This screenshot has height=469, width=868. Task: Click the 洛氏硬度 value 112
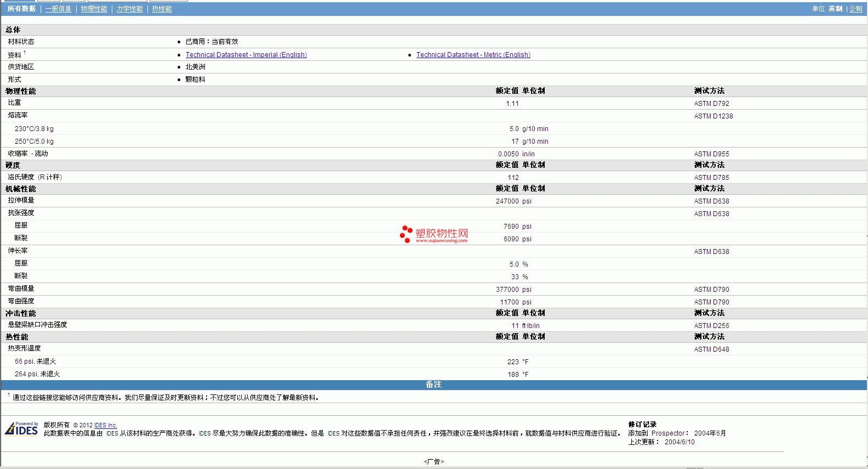513,178
